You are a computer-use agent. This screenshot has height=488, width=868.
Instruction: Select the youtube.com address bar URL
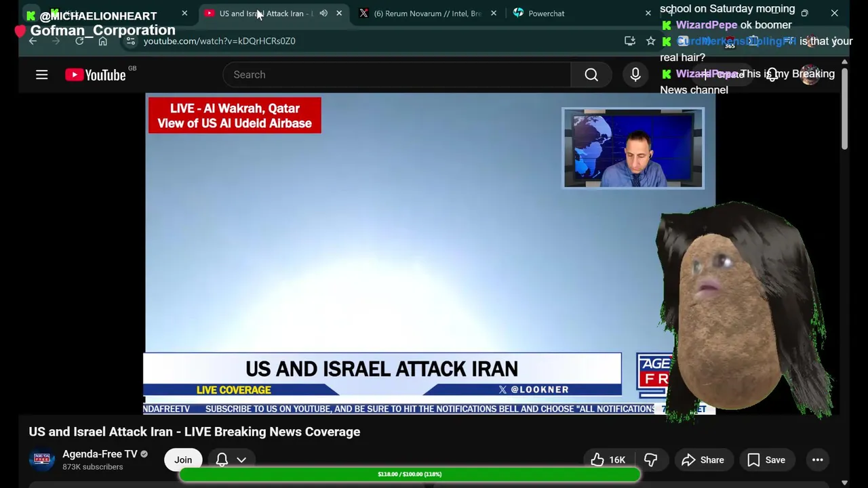[x=219, y=41]
